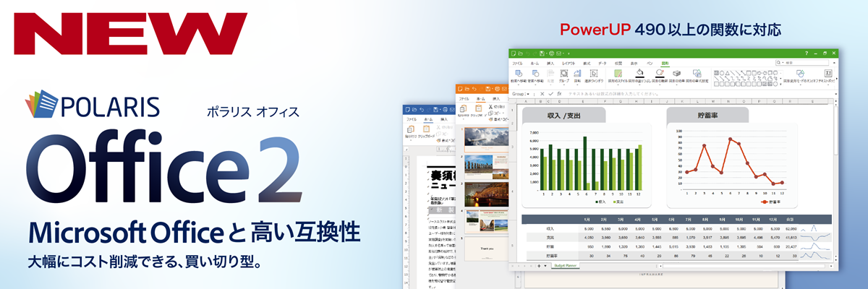Click the 支出 row label in the table
Viewport: 868px width, 289px height.
pos(550,238)
